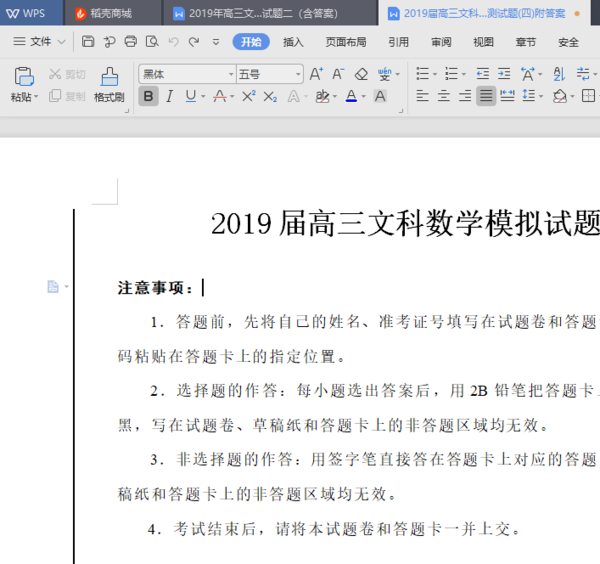Image resolution: width=600 pixels, height=564 pixels.
Task: Expand the Paste options arrow
Action: (36, 97)
